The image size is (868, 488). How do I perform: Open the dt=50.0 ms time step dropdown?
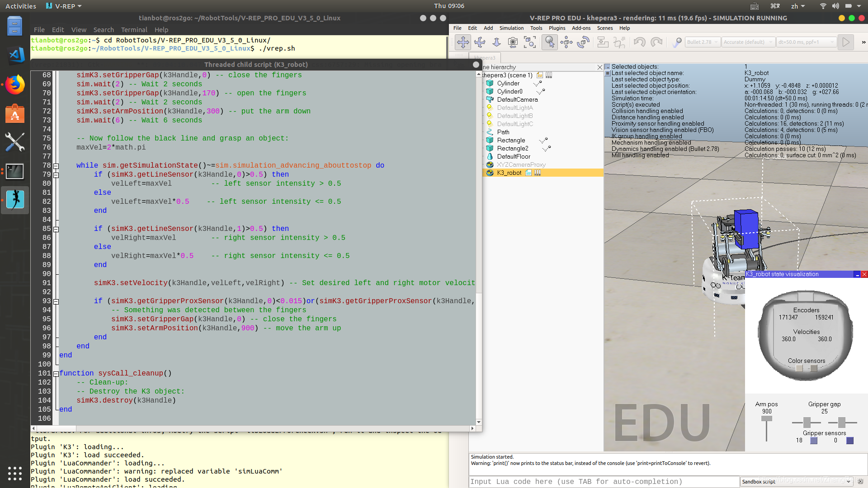[x=806, y=42]
